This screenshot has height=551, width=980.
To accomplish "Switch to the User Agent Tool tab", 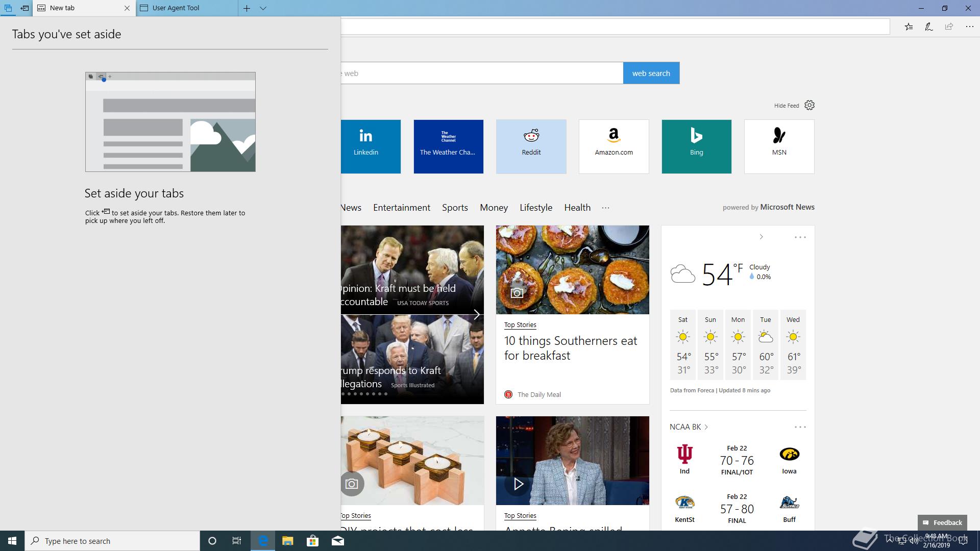I will pyautogui.click(x=187, y=8).
